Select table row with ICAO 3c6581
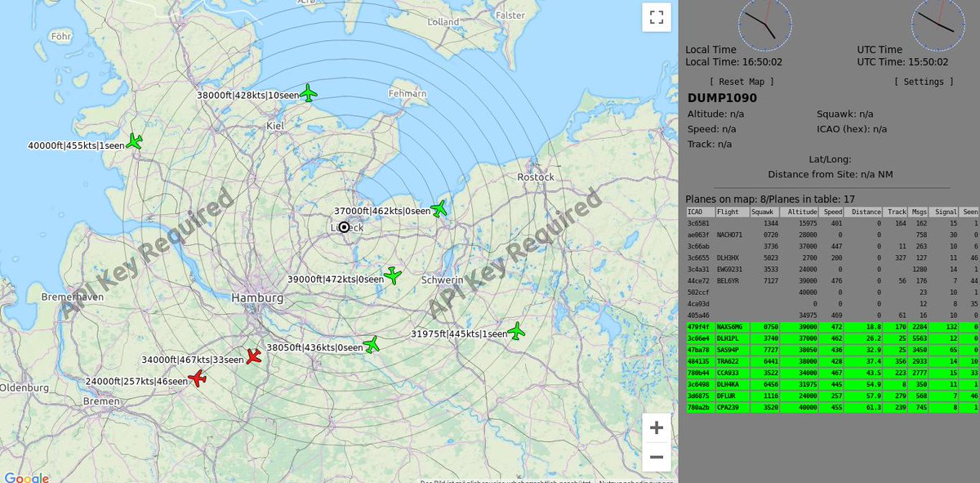 832,223
